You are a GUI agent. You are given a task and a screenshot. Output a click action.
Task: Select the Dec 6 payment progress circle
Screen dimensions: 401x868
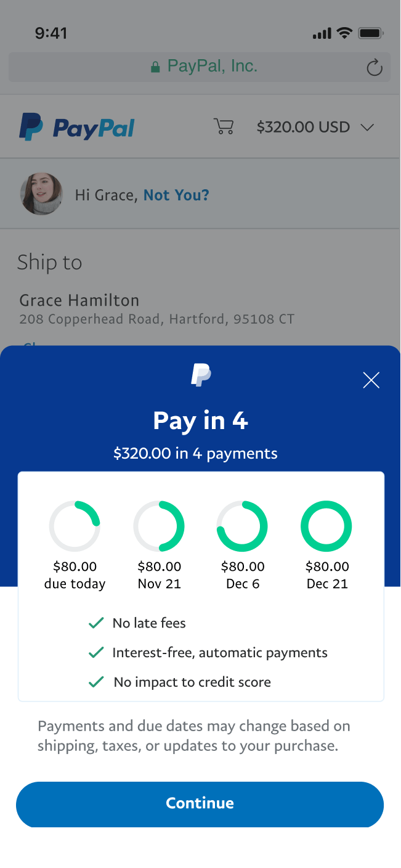click(x=242, y=526)
